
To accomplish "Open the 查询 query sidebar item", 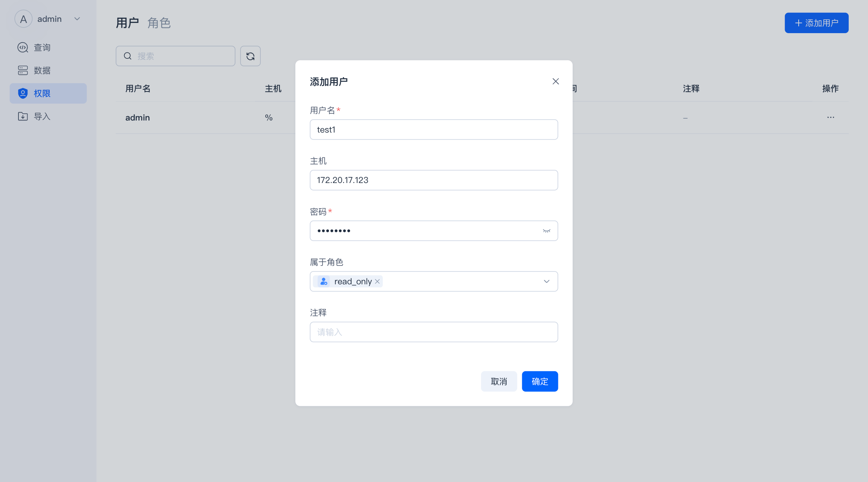I will pyautogui.click(x=41, y=47).
